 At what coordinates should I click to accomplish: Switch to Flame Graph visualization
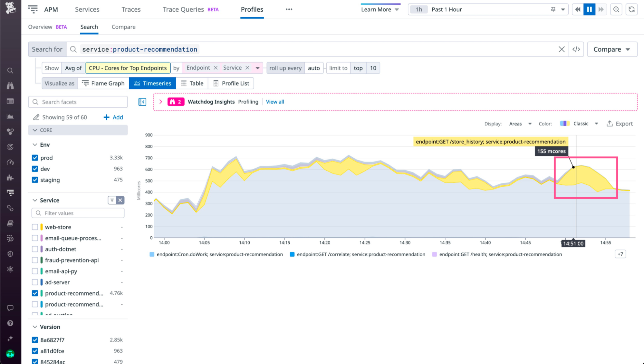103,83
